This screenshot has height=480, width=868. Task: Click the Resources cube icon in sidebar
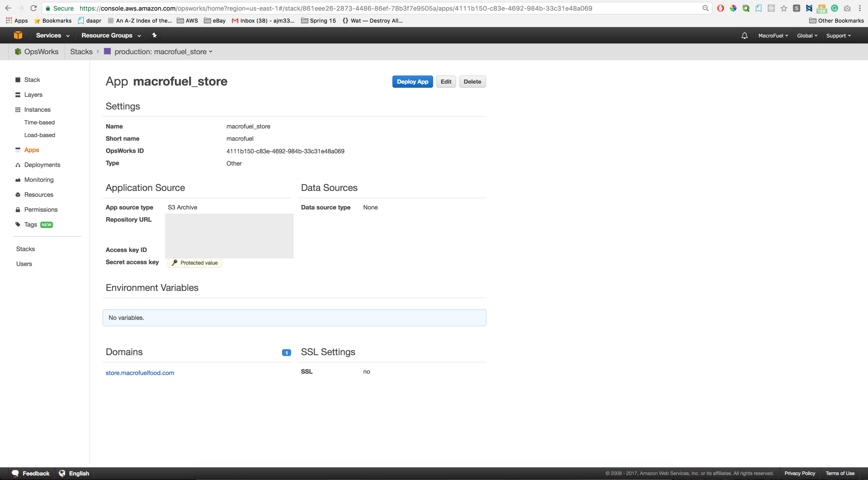coord(18,195)
